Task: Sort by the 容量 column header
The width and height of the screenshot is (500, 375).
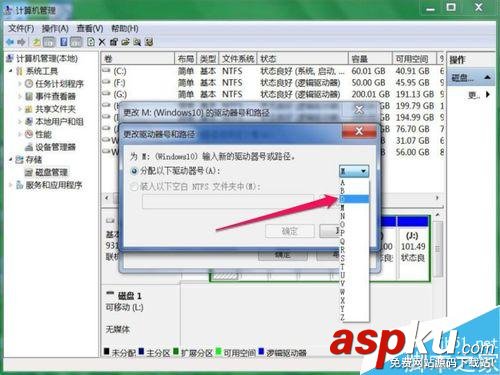Action: coord(370,59)
